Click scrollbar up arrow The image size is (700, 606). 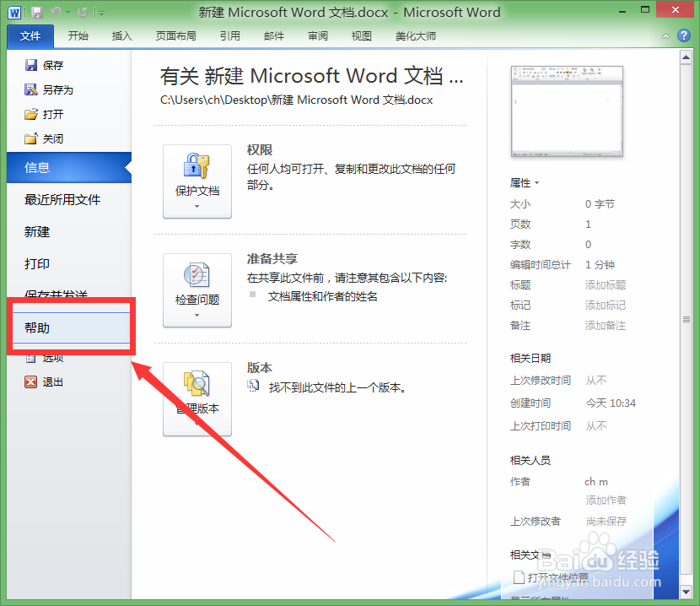[x=686, y=57]
